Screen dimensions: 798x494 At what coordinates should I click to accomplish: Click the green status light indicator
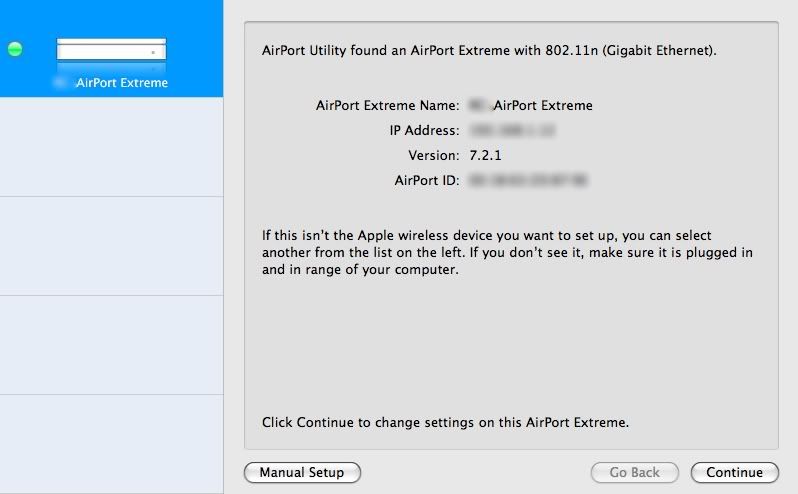coord(15,49)
